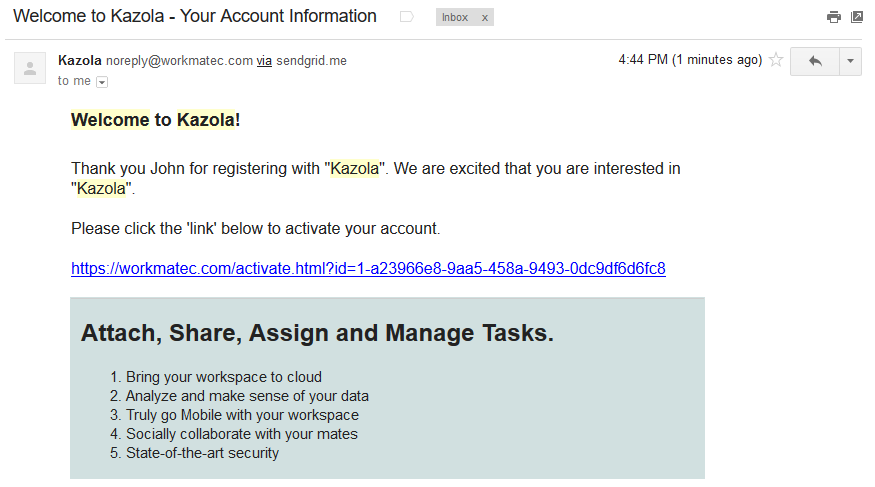Screen dimensions: 875x487
Task: Click 'Attach, Share, Assign and Manage Tasks.' heading
Action: (317, 333)
